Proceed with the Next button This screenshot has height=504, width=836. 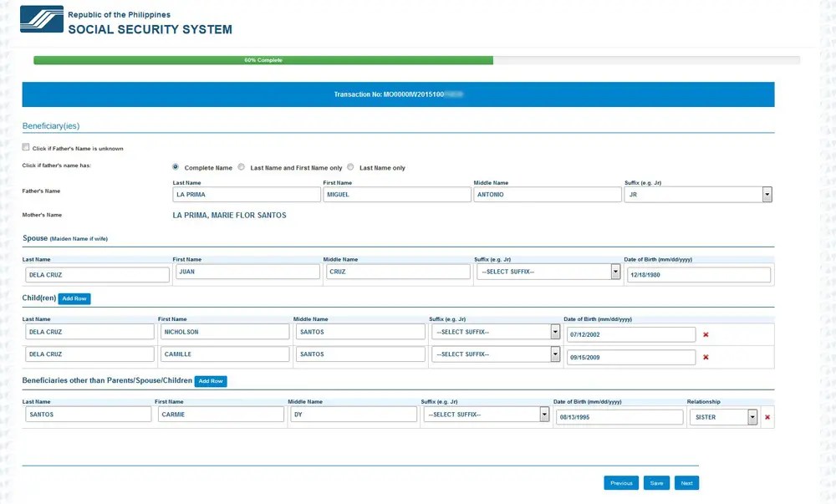click(686, 483)
